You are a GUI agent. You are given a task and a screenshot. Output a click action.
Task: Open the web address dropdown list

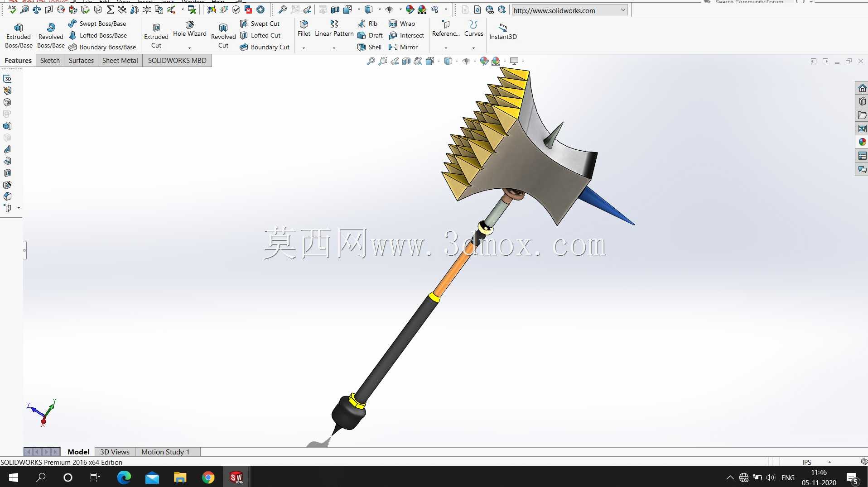[x=623, y=10]
